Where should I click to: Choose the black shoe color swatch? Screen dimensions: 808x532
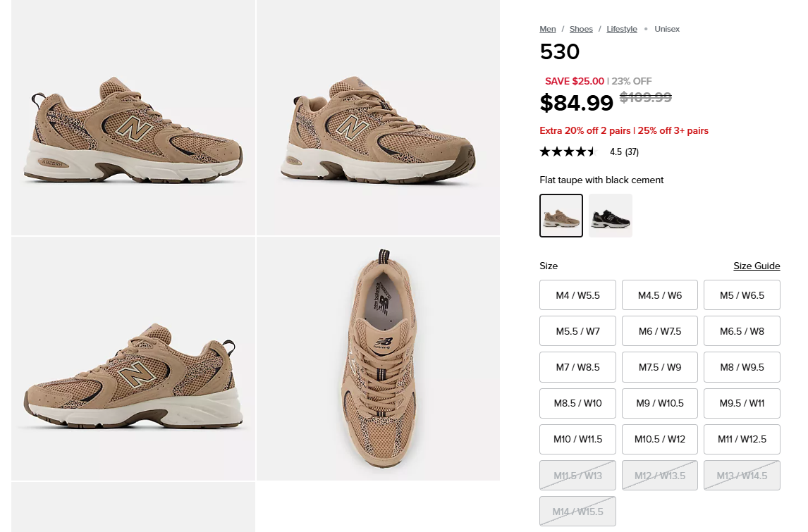pyautogui.click(x=611, y=216)
